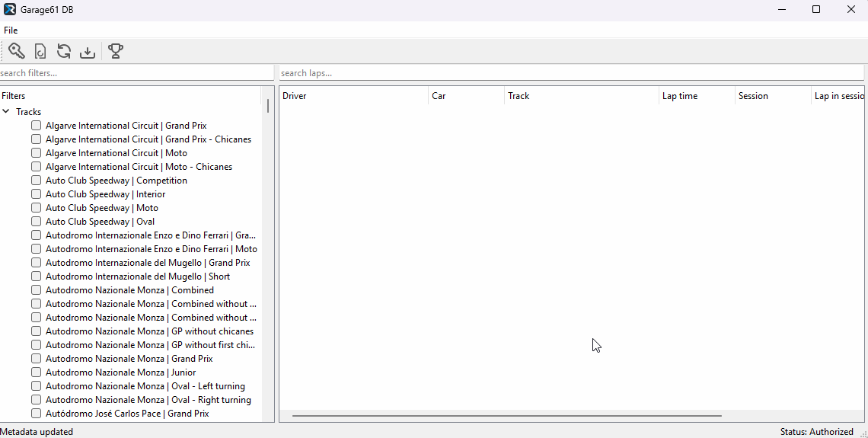Collapse the Tracks tree section
The width and height of the screenshot is (868, 438).
pos(6,112)
